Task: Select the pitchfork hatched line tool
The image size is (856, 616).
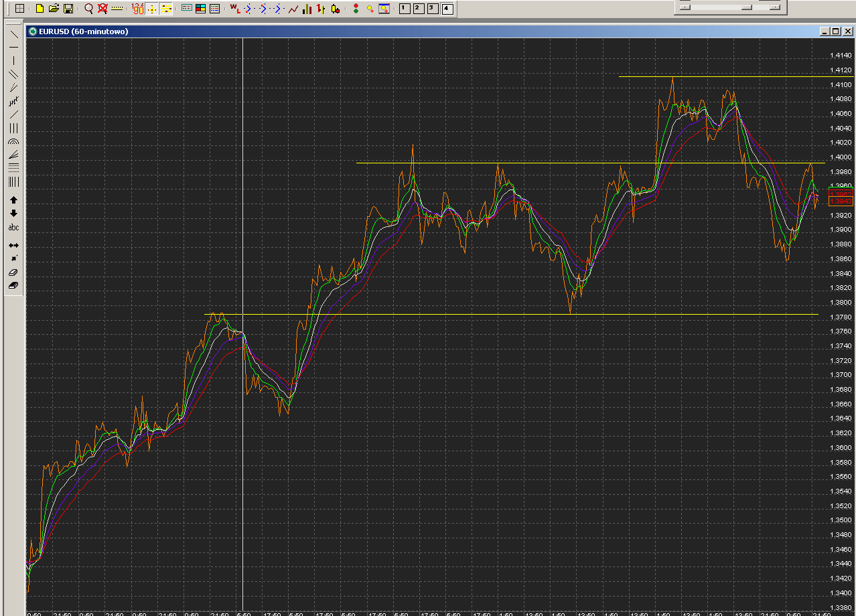Action: tap(13, 102)
